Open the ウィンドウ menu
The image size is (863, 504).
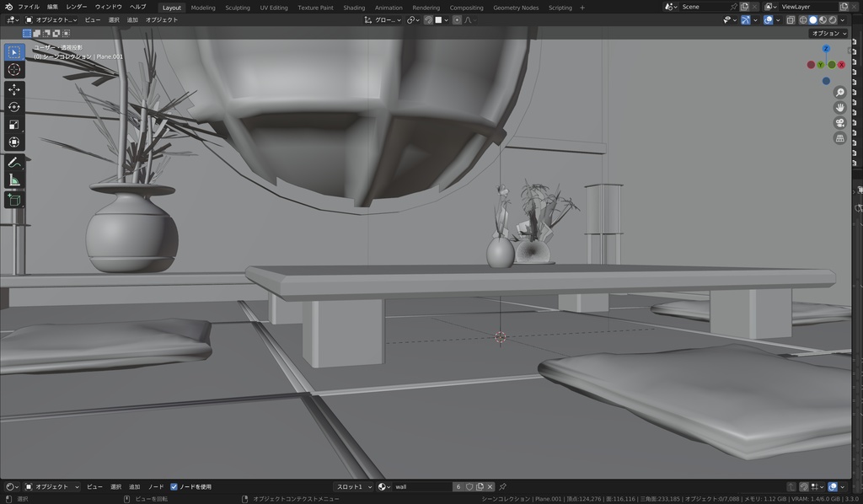[109, 7]
